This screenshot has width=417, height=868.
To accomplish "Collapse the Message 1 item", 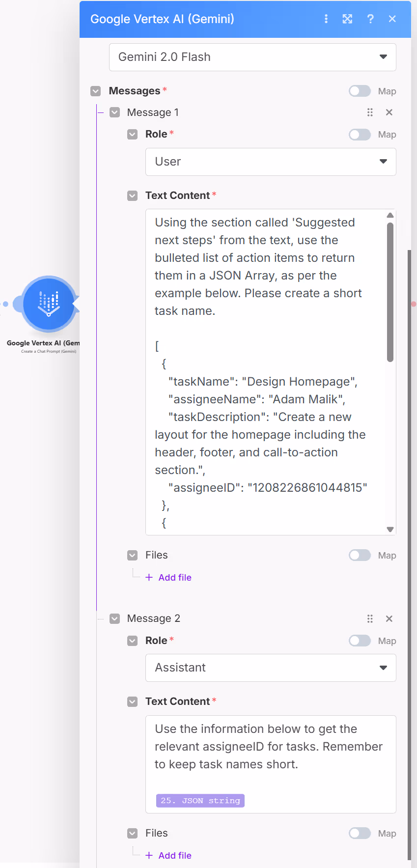I will [114, 112].
